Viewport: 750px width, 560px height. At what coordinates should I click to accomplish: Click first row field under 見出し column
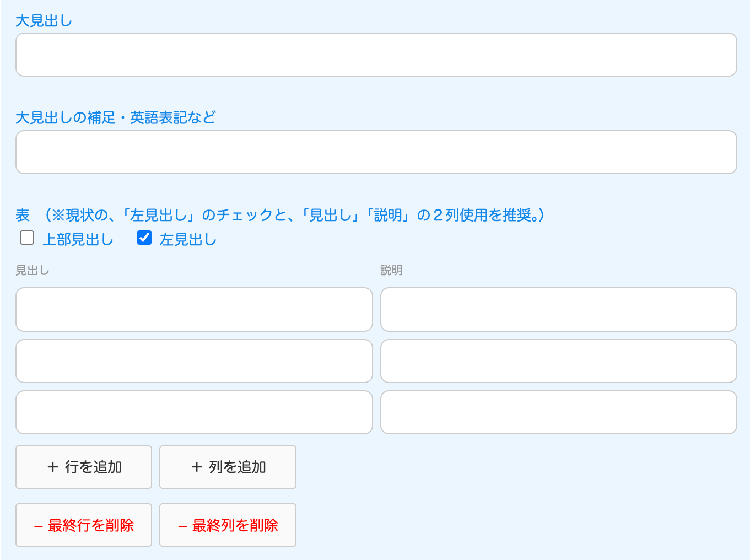[x=194, y=309]
